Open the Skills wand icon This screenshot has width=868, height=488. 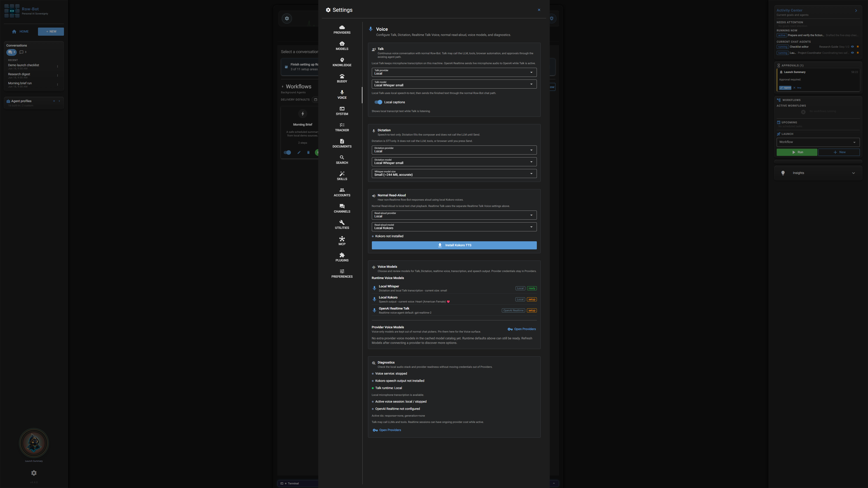[x=342, y=174]
